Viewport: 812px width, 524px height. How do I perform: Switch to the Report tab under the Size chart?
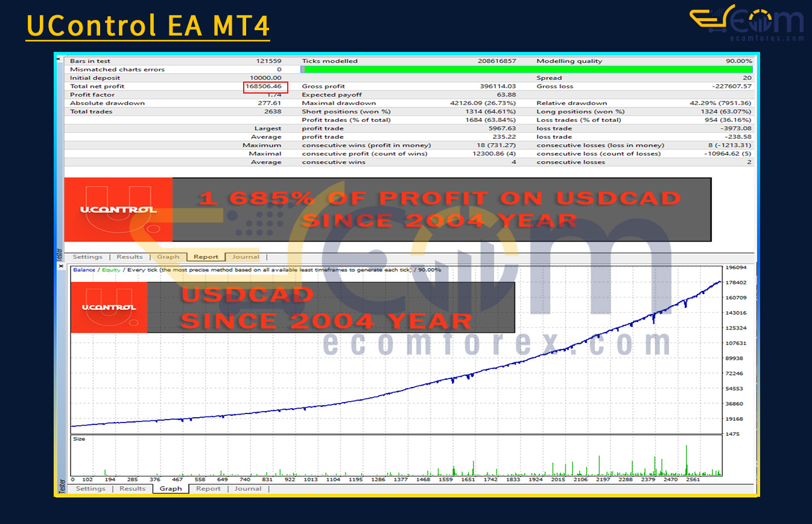[x=208, y=489]
